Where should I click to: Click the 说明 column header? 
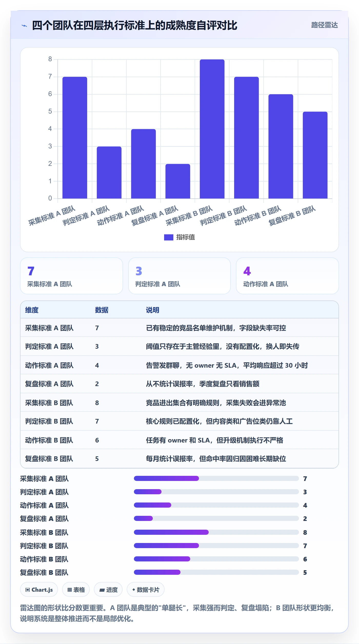(x=153, y=310)
